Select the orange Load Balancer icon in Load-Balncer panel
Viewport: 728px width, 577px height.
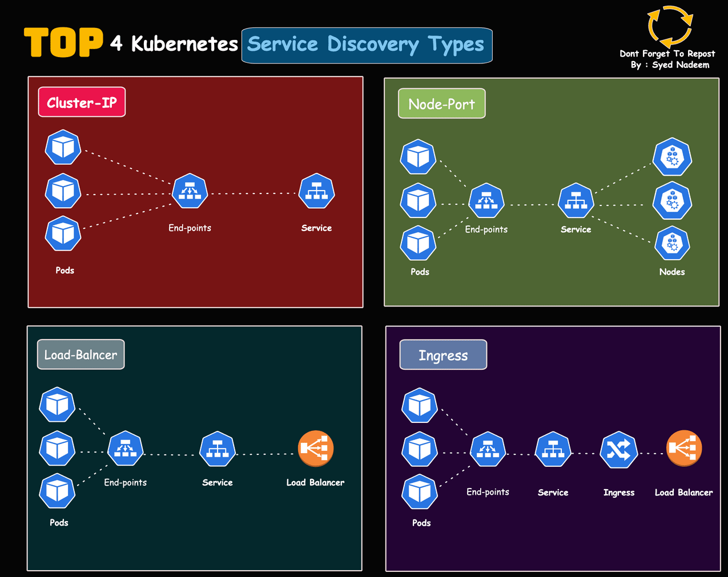click(316, 449)
